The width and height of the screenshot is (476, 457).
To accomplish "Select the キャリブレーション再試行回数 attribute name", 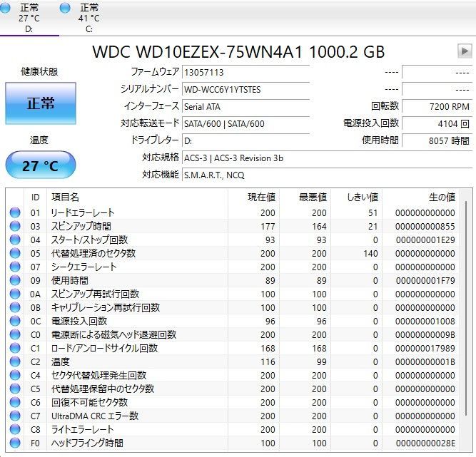I will (x=106, y=307).
